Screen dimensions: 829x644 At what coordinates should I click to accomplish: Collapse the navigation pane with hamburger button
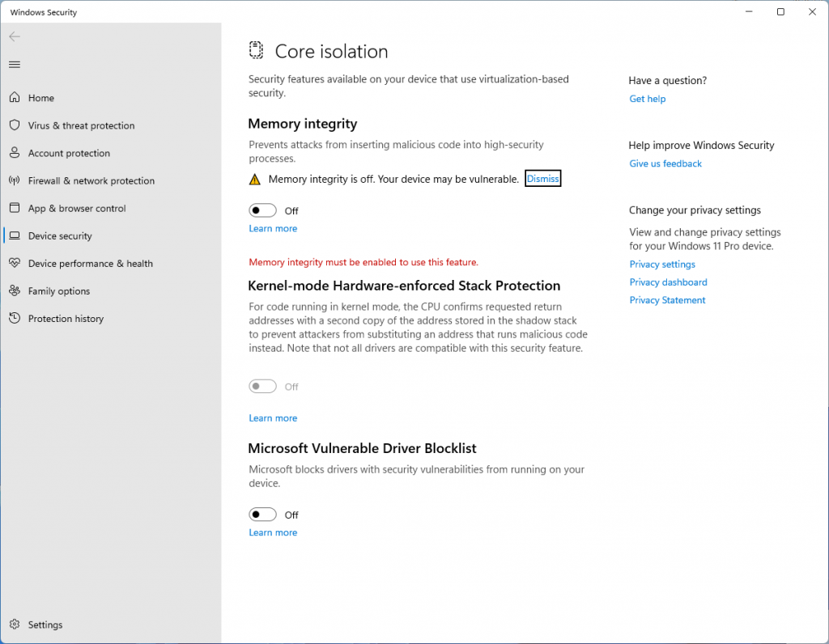pyautogui.click(x=15, y=65)
